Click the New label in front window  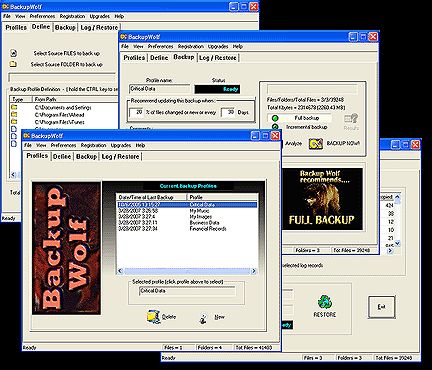(x=219, y=317)
